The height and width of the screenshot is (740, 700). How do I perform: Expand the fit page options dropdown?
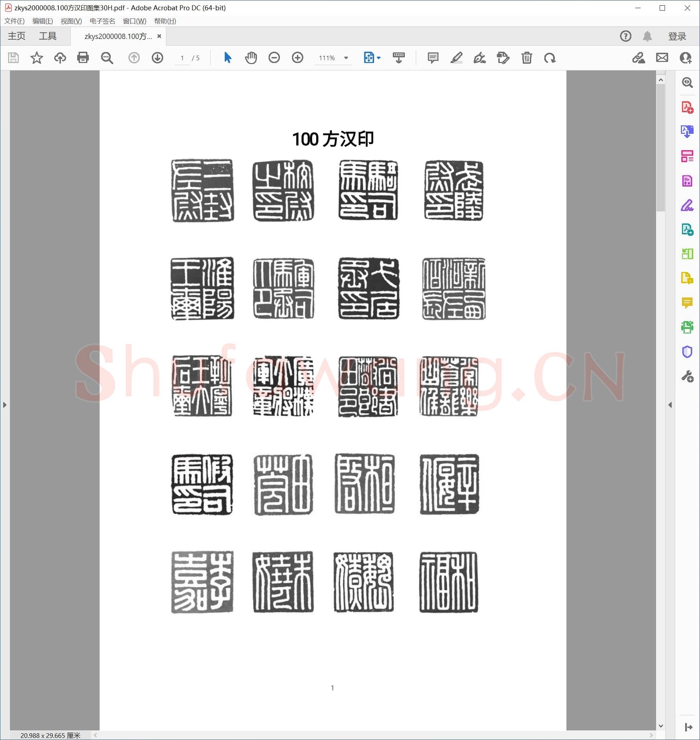[x=379, y=58]
